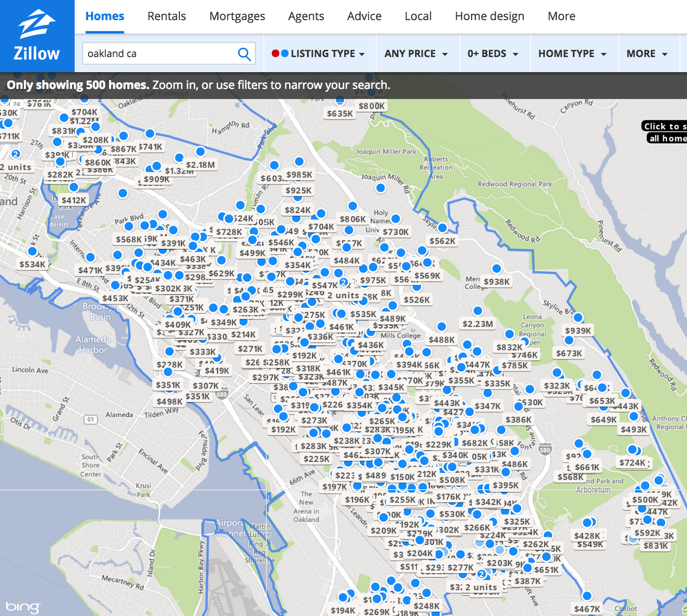This screenshot has width=687, height=616.
Task: Open the $194K listing label
Action: click(x=343, y=610)
